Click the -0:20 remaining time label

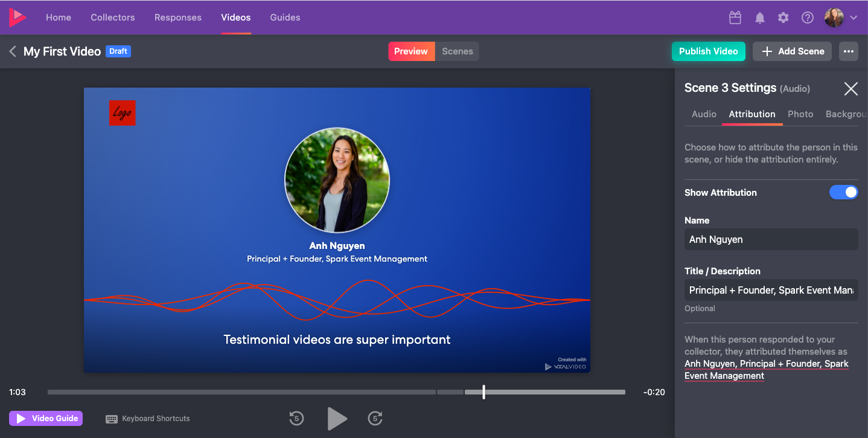click(x=654, y=392)
